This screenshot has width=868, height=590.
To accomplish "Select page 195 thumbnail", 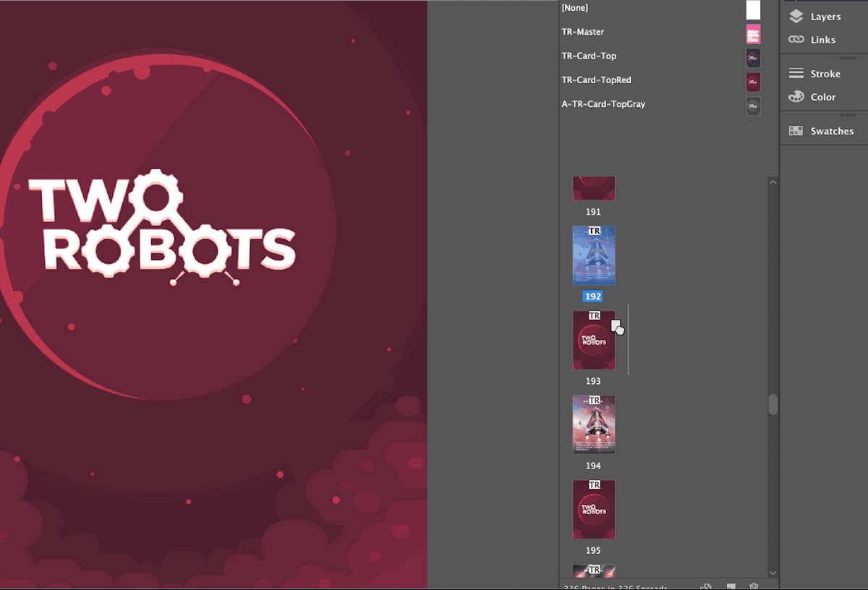I will 594,509.
